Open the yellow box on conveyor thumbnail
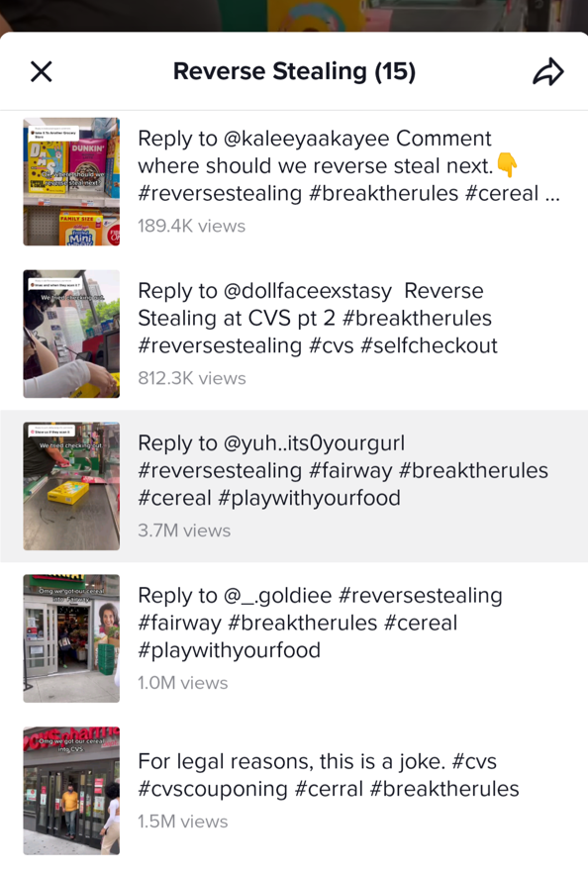Image resolution: width=588 pixels, height=871 pixels. (71, 486)
